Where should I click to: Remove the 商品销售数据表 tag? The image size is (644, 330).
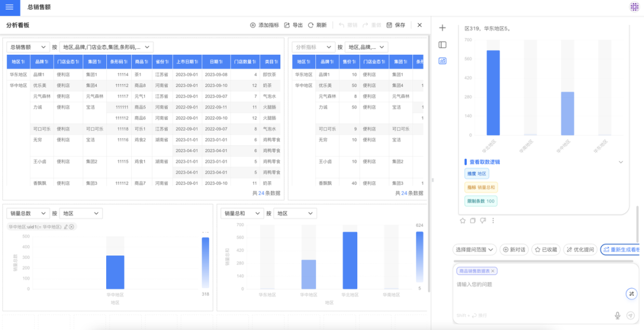(x=493, y=272)
